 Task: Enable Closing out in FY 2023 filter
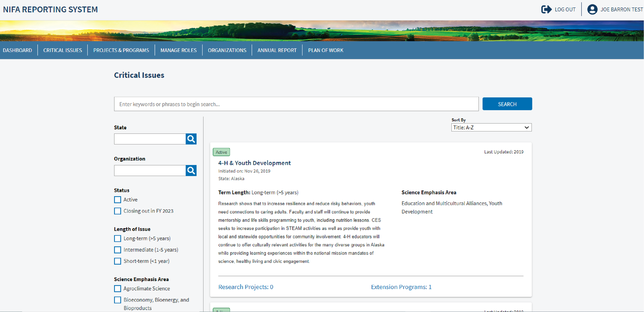pos(117,211)
